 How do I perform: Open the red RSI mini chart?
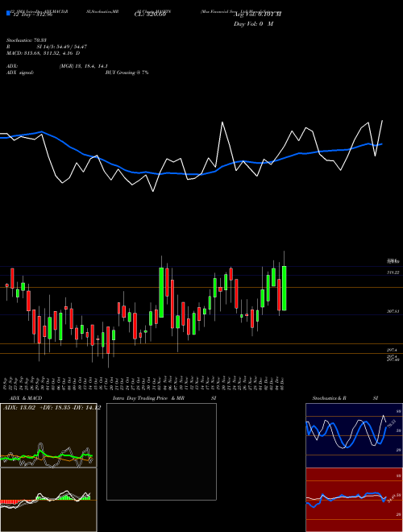pos(354,500)
